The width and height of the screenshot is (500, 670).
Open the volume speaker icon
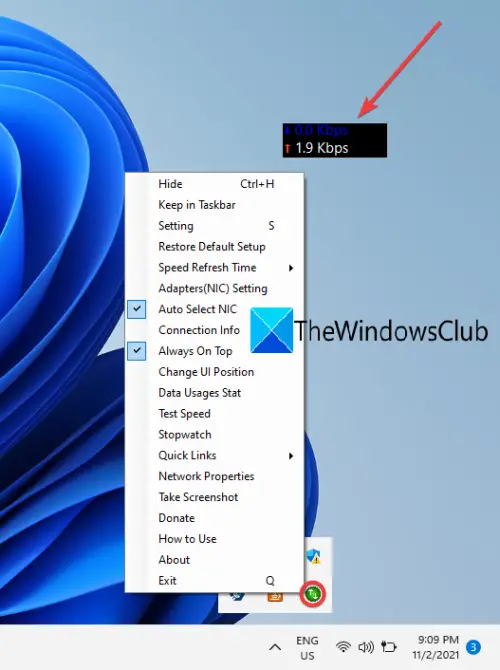point(366,647)
